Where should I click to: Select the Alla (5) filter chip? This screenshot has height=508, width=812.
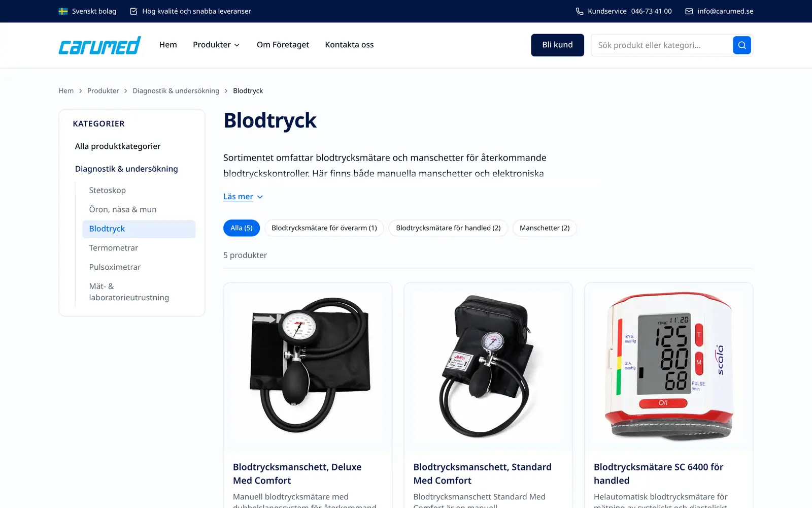click(242, 228)
